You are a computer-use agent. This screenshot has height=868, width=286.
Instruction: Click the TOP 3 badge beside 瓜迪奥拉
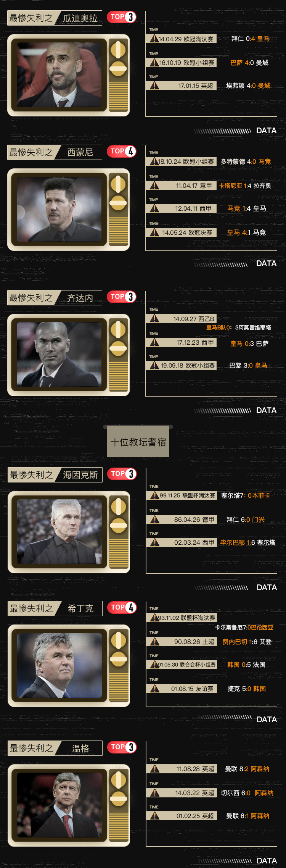click(x=122, y=17)
